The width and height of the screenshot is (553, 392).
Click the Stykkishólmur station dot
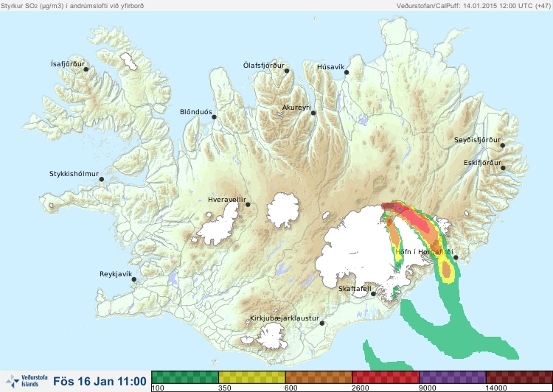(x=102, y=180)
